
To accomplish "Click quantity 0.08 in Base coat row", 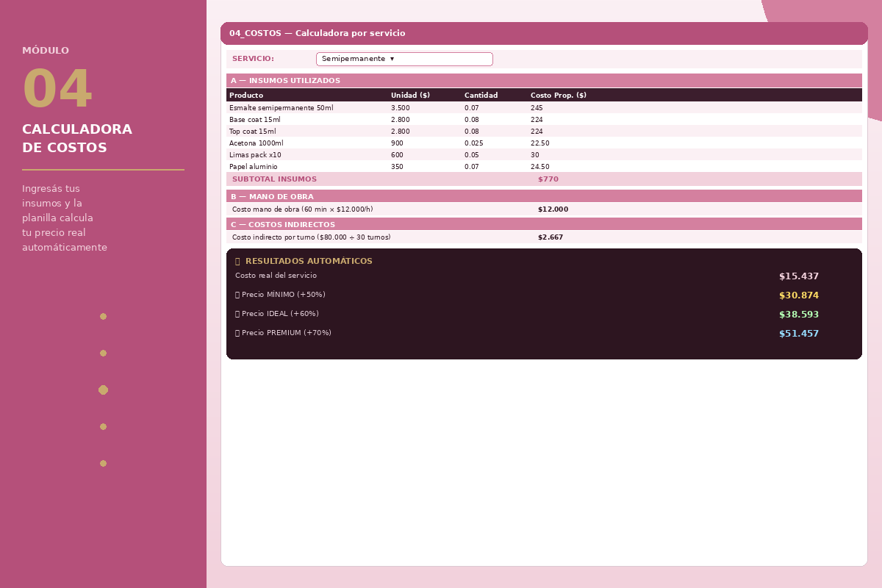I will 471,120.
